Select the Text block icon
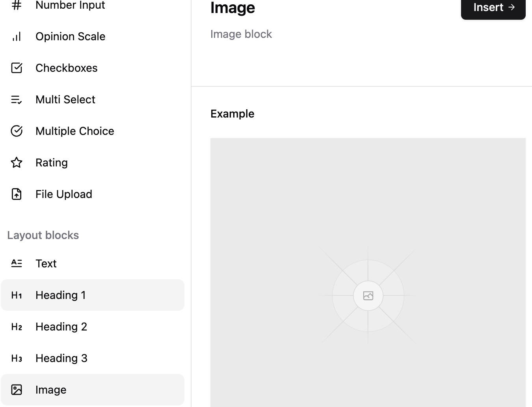 click(x=17, y=263)
